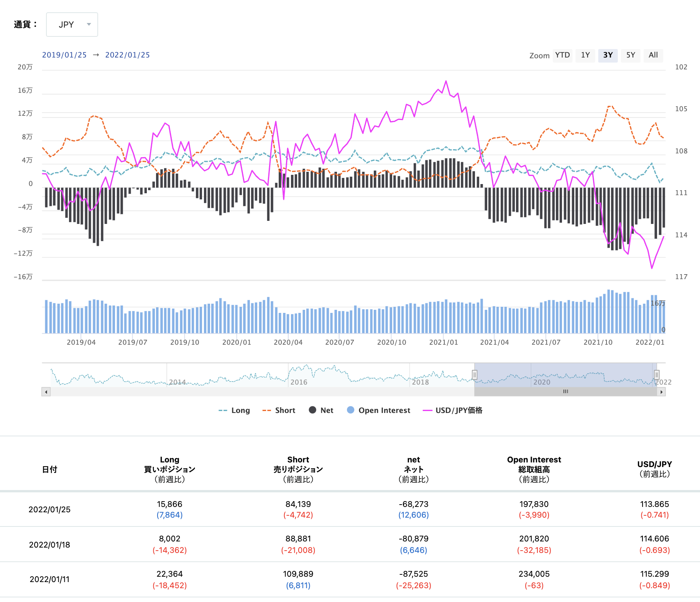This screenshot has height=602, width=700.
Task: Click net value -68,273
Action: coord(414,504)
